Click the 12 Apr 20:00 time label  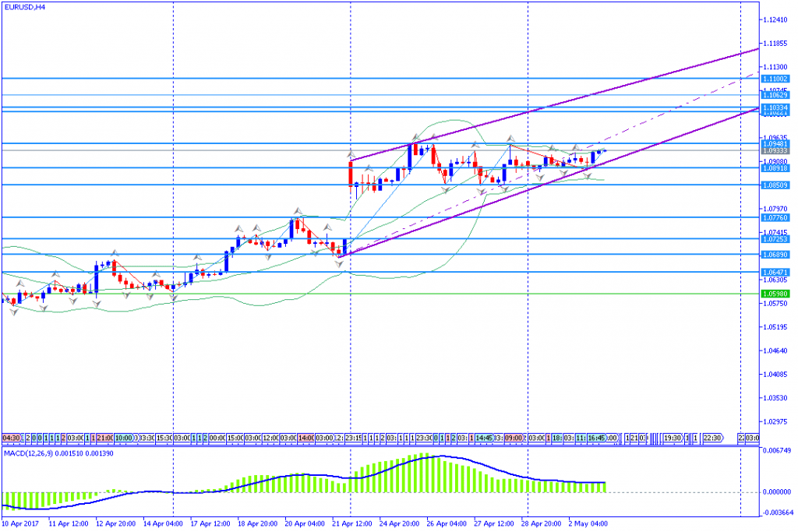click(x=115, y=523)
